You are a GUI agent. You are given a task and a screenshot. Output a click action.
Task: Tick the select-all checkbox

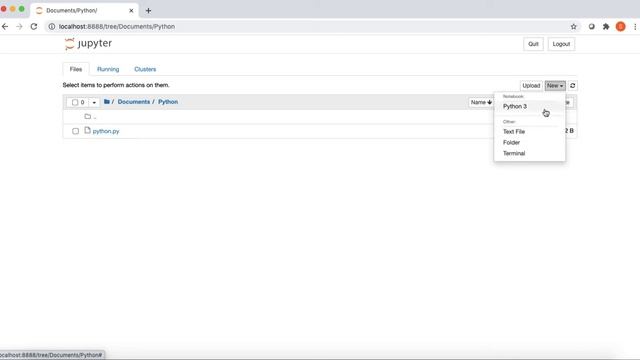click(75, 102)
